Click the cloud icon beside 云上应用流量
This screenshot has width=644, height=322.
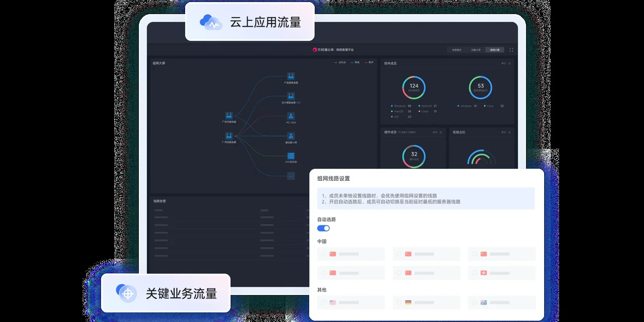coord(211,22)
